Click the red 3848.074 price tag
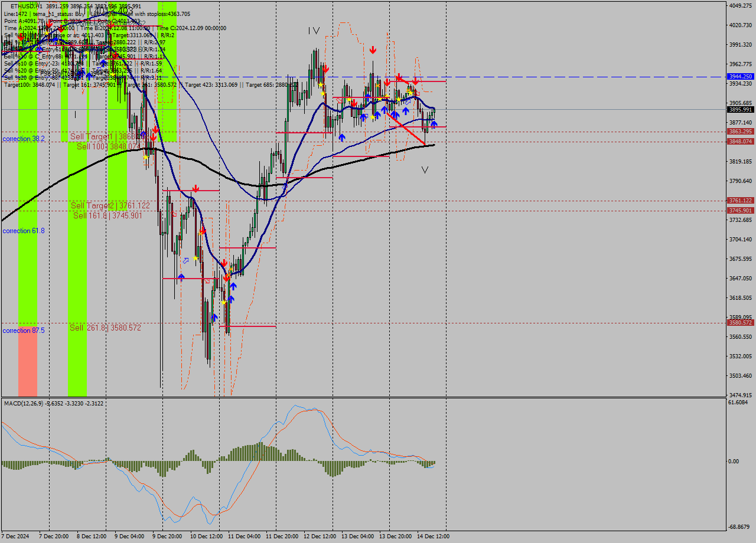This screenshot has width=756, height=543. pyautogui.click(x=741, y=142)
